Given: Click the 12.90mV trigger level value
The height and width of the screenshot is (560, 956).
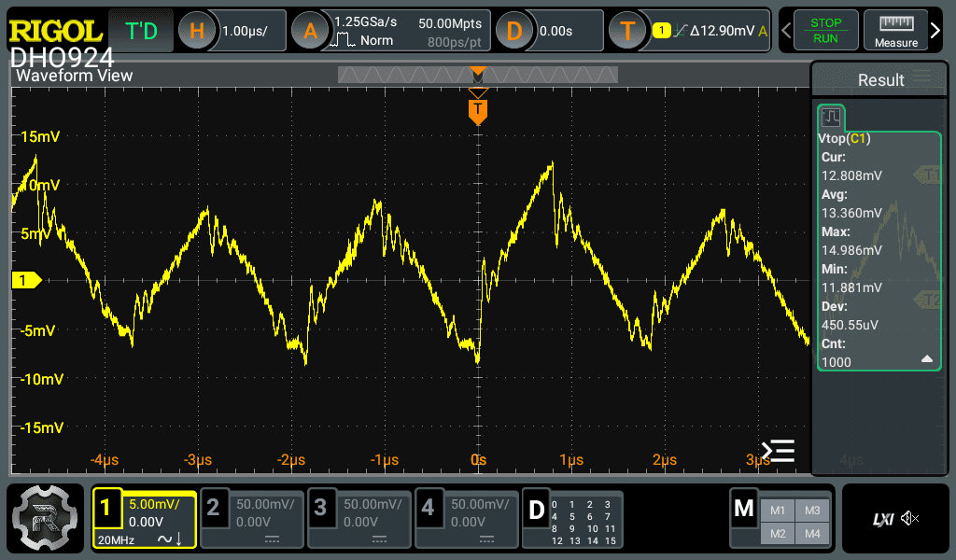Looking at the screenshot, I should 723,31.
